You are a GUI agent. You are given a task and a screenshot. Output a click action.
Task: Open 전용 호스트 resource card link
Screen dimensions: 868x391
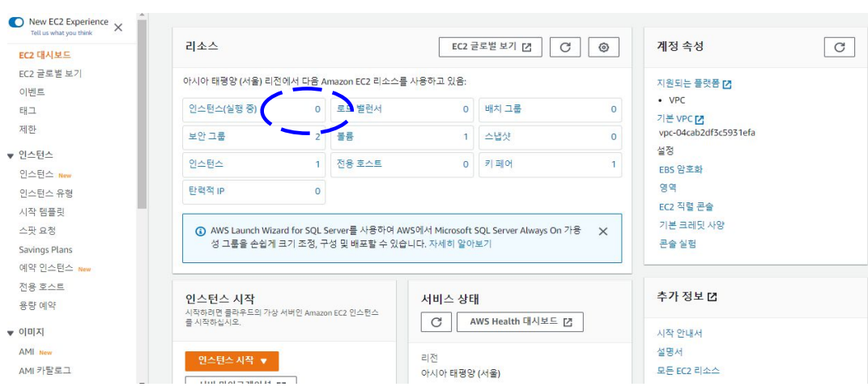click(x=360, y=164)
